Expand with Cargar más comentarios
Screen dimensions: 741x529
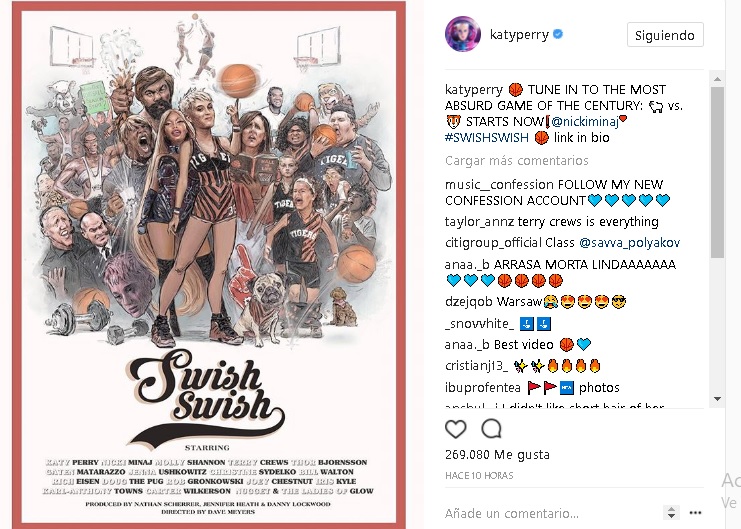pyautogui.click(x=517, y=161)
